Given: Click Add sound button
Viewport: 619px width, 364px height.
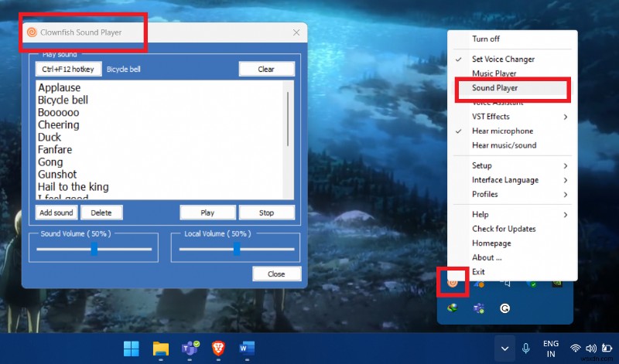Looking at the screenshot, I should coord(56,213).
